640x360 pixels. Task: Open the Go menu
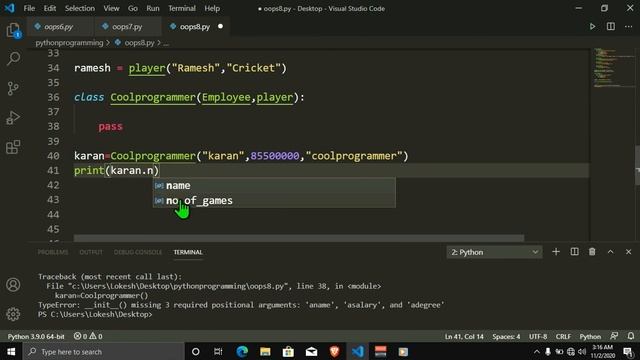(x=133, y=8)
